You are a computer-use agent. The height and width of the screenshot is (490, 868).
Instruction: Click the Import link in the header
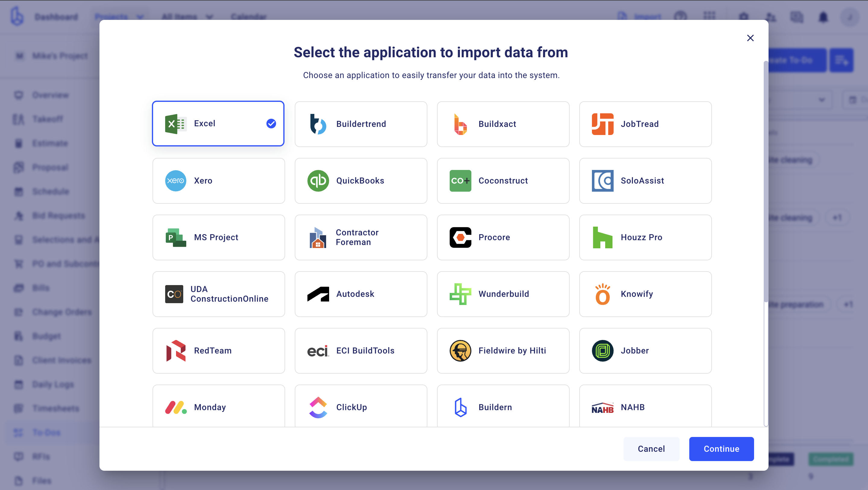click(x=640, y=17)
